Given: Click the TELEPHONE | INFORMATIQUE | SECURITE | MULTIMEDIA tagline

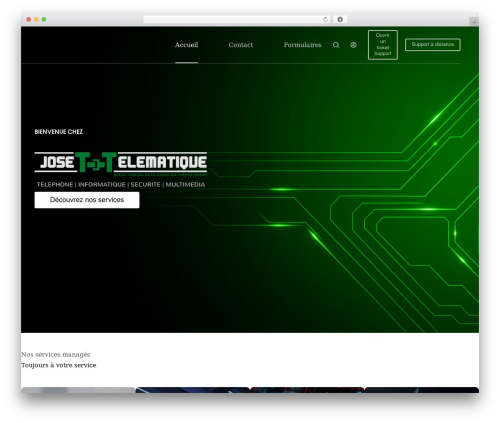Looking at the screenshot, I should [121, 185].
